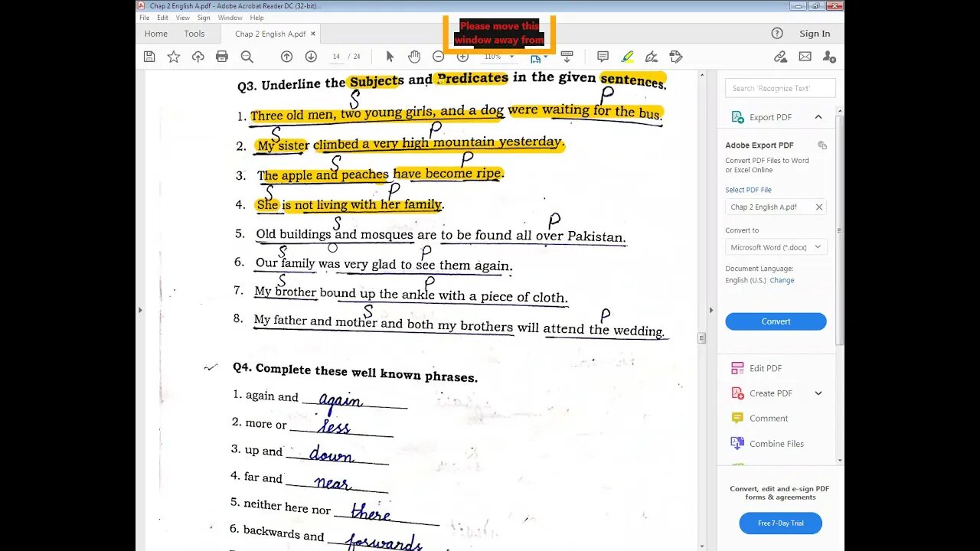Expand the Create PDF chevron
The height and width of the screenshot is (551, 980).
818,393
